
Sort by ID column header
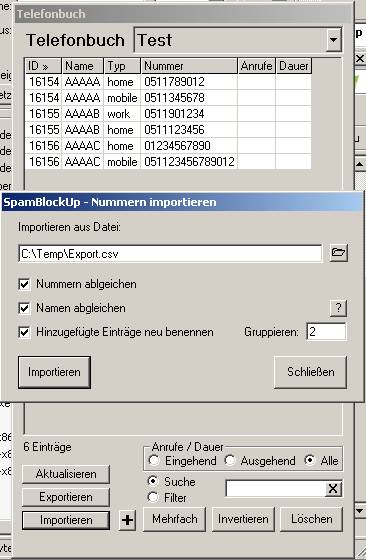point(43,66)
